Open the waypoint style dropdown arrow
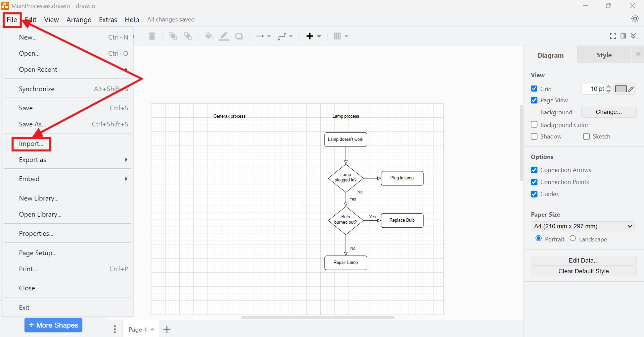 click(291, 36)
